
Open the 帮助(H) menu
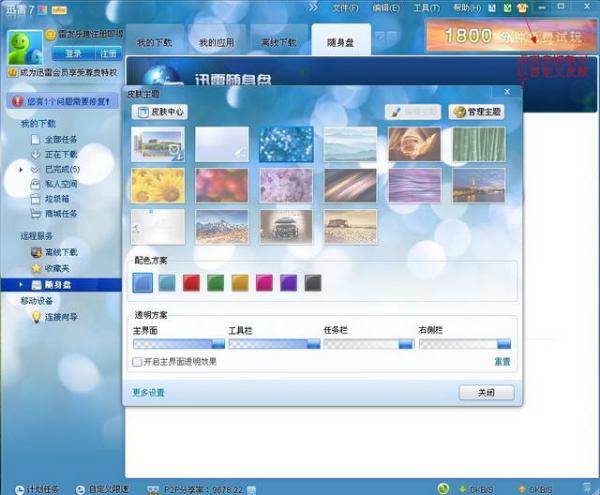[x=467, y=8]
